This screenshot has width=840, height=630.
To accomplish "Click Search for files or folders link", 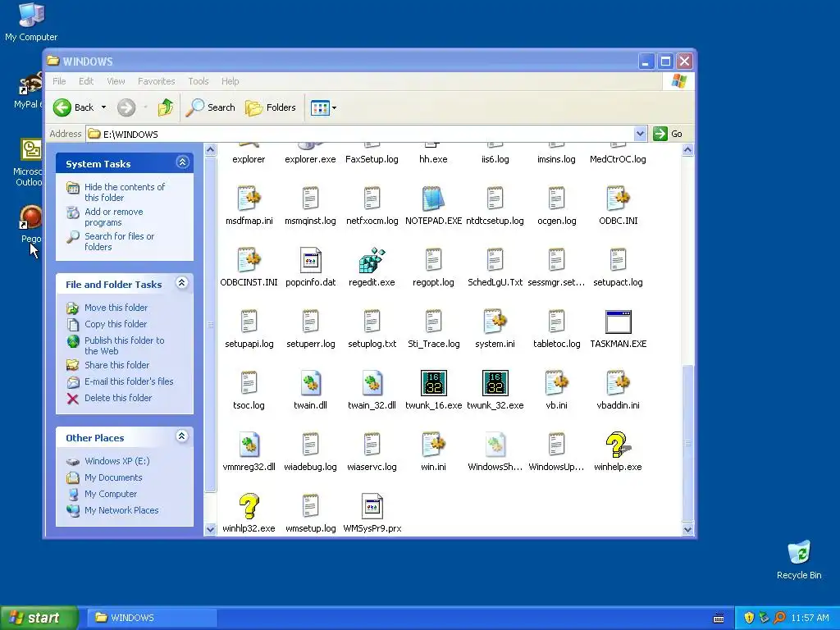I will tap(119, 242).
